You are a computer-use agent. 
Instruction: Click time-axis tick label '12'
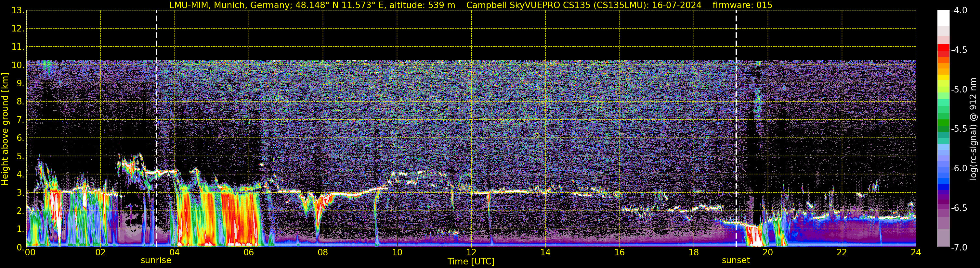(x=471, y=252)
